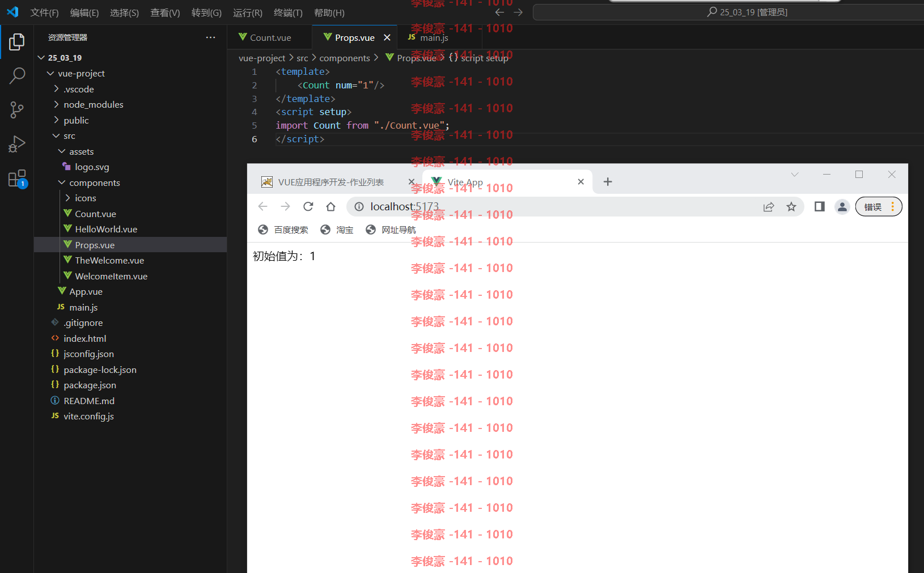Open the Explorer panel more actions menu
This screenshot has width=924, height=573.
tap(211, 37)
